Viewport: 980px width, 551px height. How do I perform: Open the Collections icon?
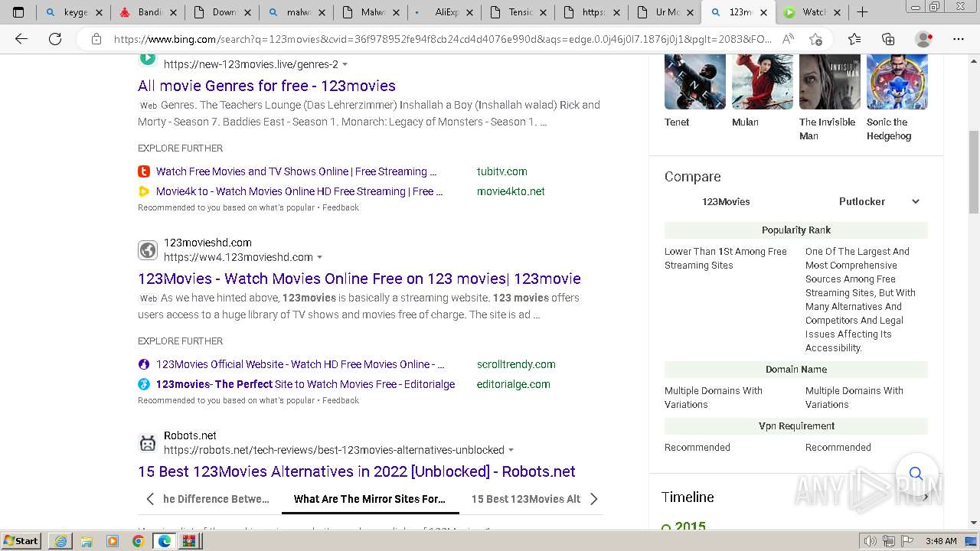pos(888,39)
